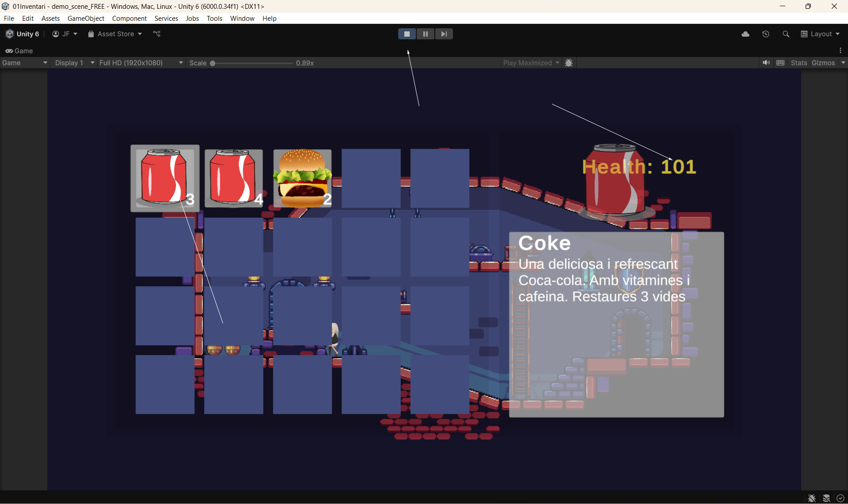The height and width of the screenshot is (504, 848).
Task: Open the Window menu
Action: click(242, 18)
